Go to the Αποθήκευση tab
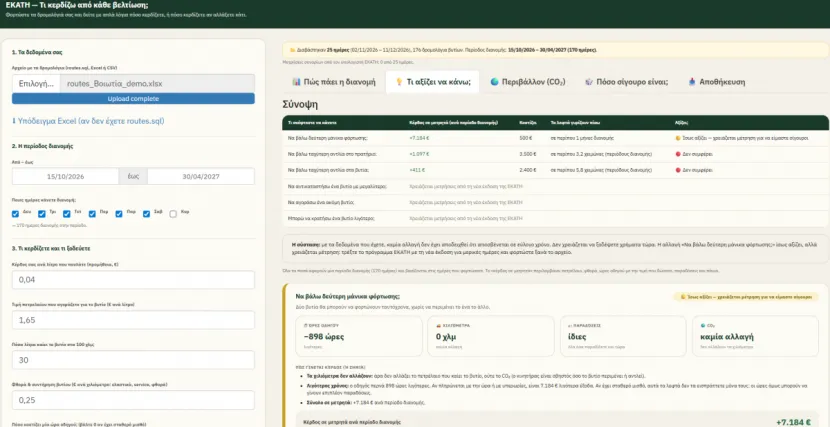The width and height of the screenshot is (830, 427). [x=717, y=82]
